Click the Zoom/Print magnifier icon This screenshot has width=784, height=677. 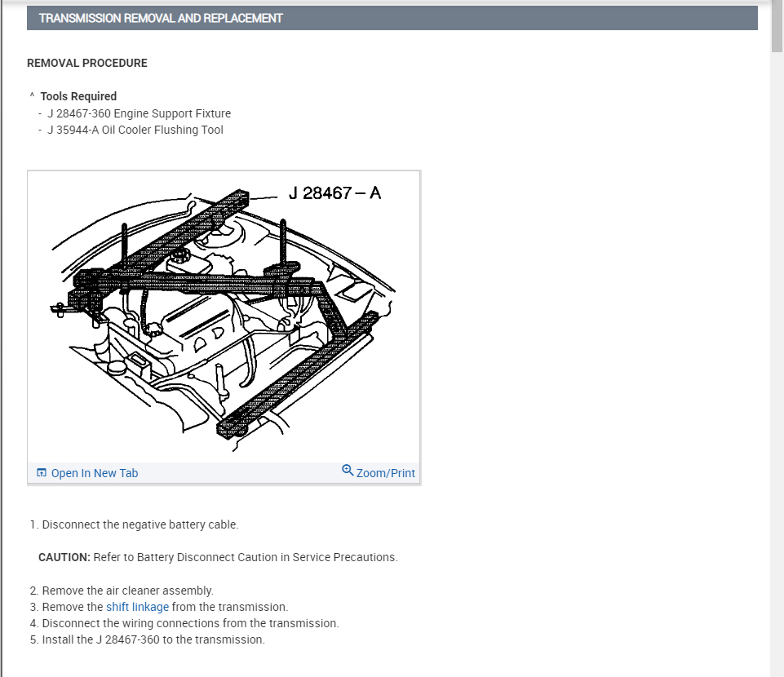click(x=348, y=470)
